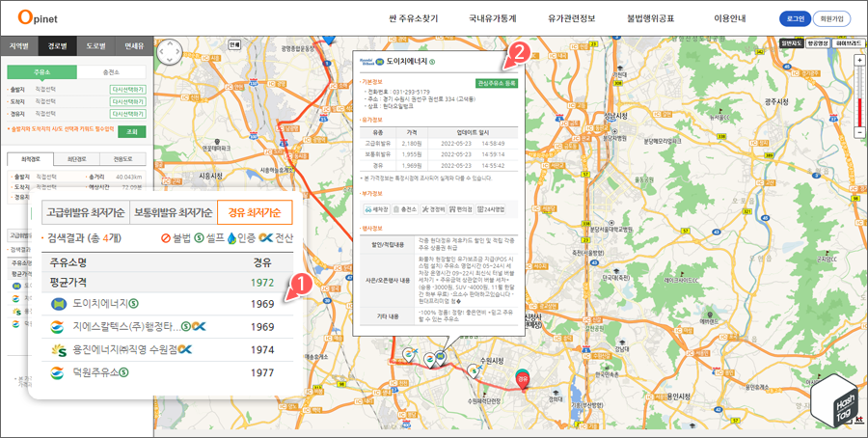868x438 pixels.
Task: Click the Hyundai Oilbank map pin under popup
Action: coord(441,356)
